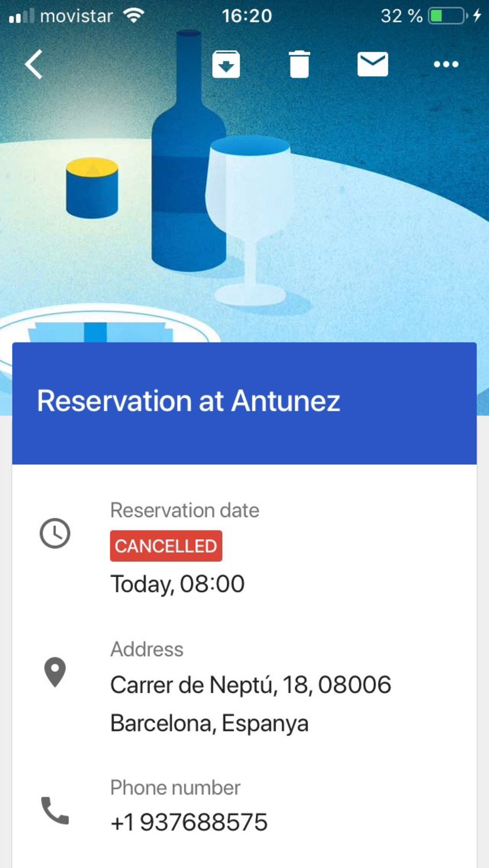489x868 pixels.
Task: Delete email with trash icon
Action: coord(299,64)
